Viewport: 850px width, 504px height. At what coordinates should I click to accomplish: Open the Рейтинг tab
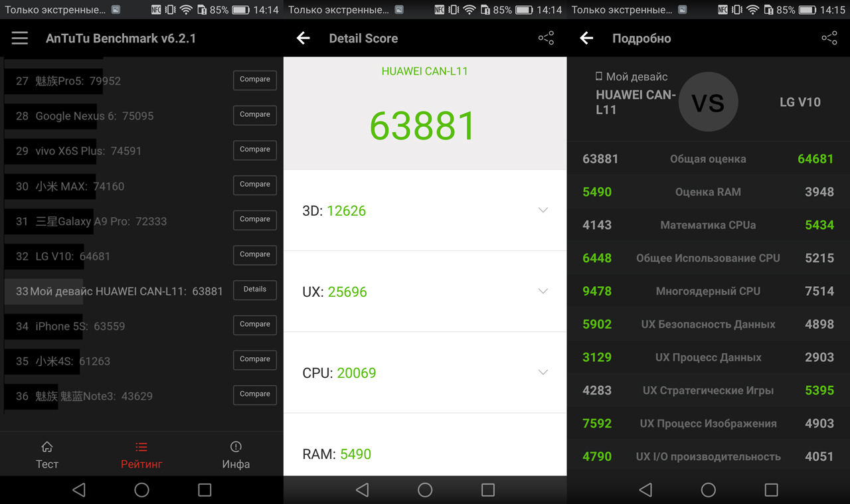[141, 455]
